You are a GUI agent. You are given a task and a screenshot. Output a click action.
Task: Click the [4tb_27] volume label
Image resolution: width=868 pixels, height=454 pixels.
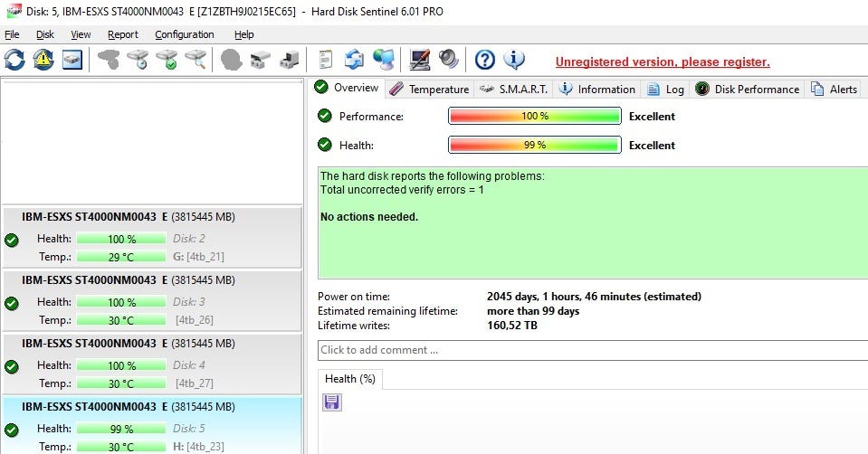tap(195, 383)
